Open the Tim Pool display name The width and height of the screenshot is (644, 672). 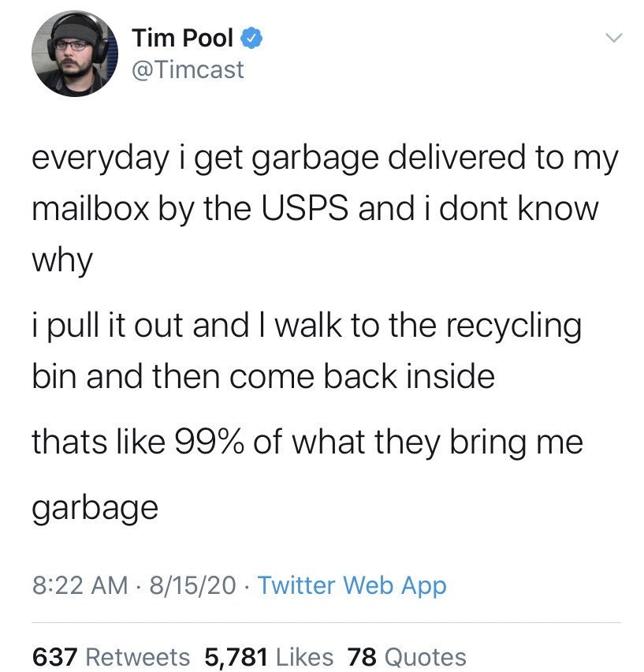pos(182,38)
